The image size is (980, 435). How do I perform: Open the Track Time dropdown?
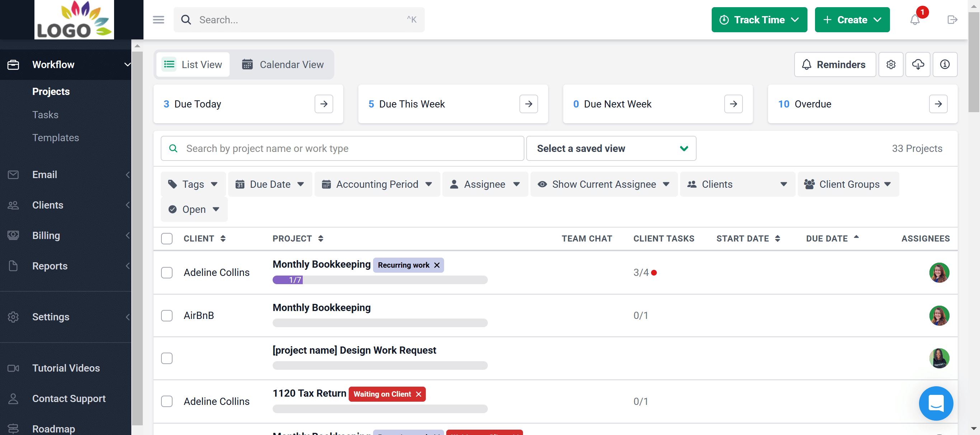[x=759, y=20]
